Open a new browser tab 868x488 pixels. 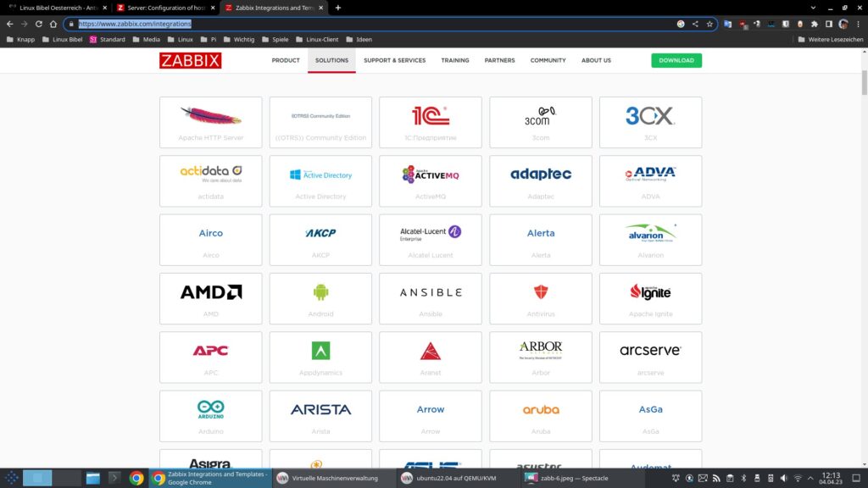pyautogui.click(x=337, y=8)
